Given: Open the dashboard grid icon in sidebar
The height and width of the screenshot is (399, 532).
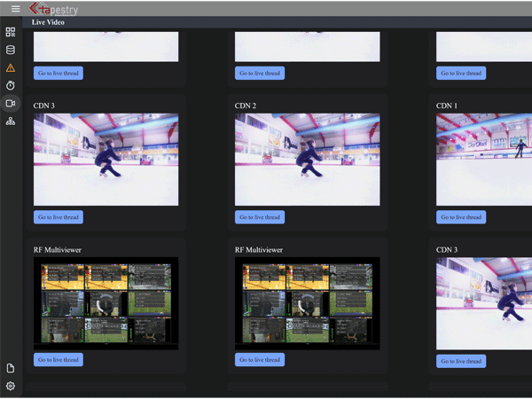Looking at the screenshot, I should (x=11, y=32).
